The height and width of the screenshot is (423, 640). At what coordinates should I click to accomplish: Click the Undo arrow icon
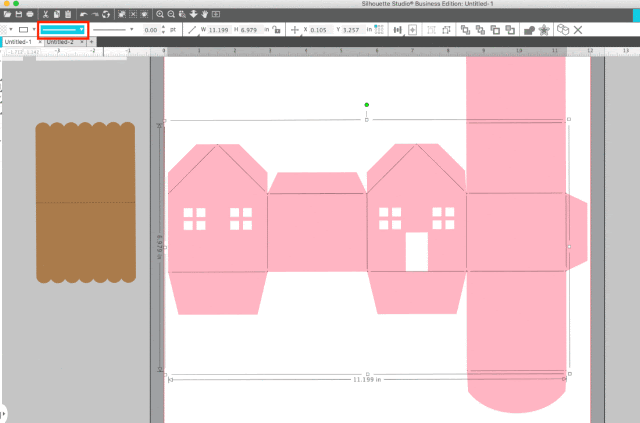[84, 14]
